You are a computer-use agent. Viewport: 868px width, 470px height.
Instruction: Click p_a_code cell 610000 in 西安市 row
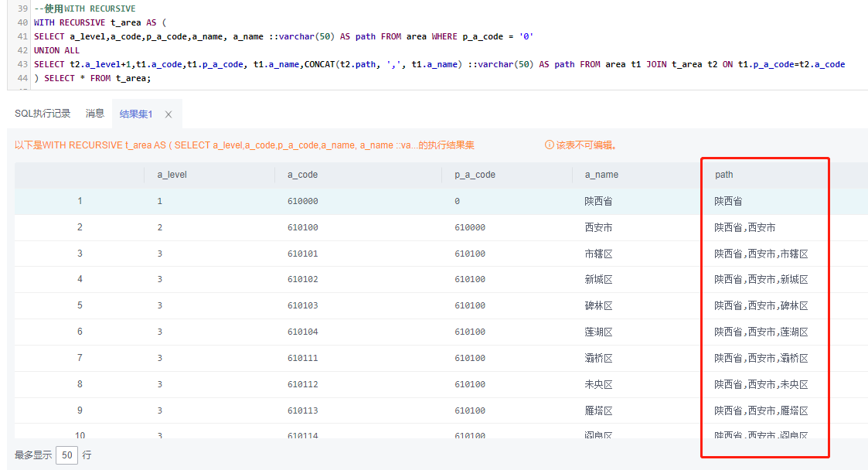coord(470,227)
